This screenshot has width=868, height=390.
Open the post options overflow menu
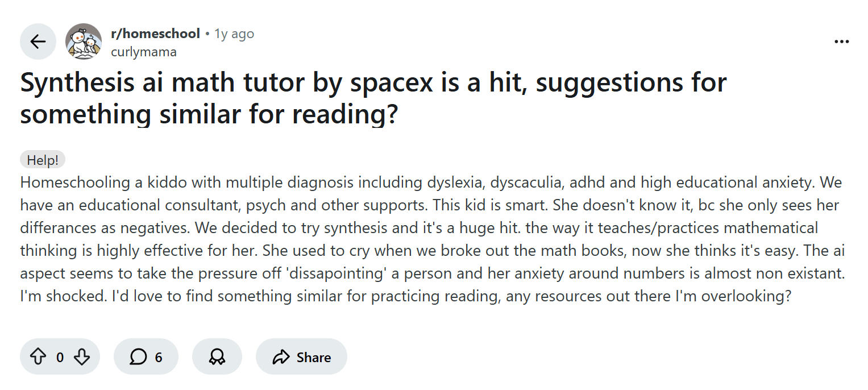pyautogui.click(x=841, y=41)
